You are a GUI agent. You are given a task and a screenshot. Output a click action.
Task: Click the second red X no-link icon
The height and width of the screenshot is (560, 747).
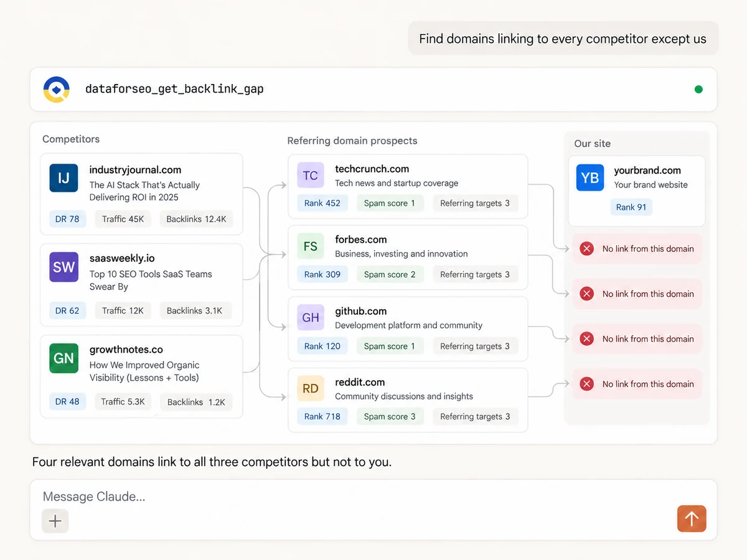point(586,294)
